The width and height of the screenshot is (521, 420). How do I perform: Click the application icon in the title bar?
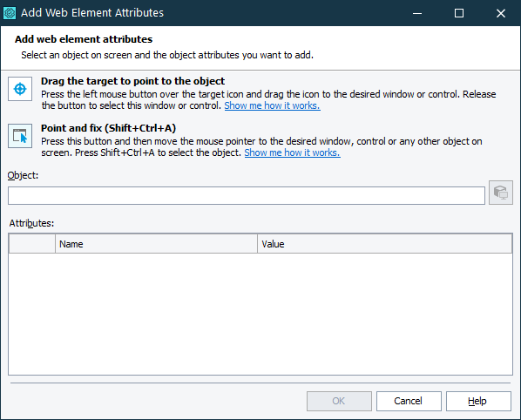(x=10, y=13)
